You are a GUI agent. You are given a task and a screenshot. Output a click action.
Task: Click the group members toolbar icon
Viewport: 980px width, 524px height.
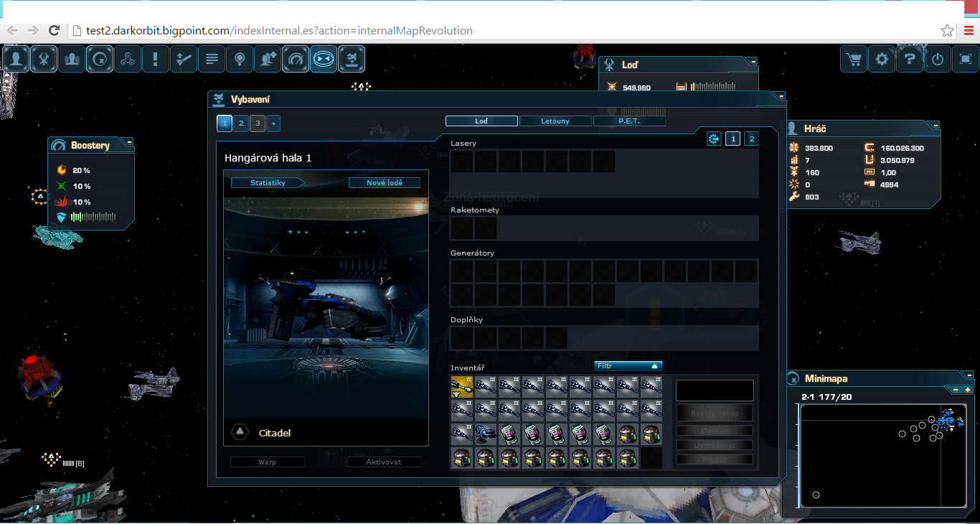72,60
